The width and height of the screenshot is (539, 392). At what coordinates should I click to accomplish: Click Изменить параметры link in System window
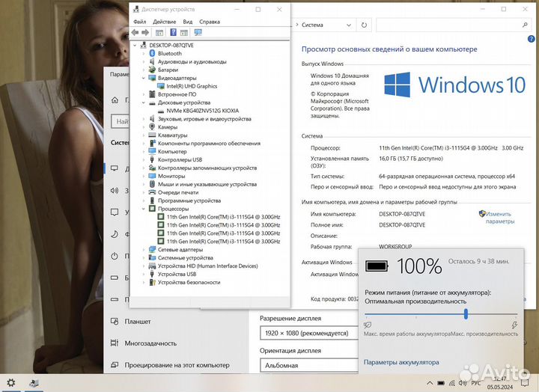click(x=500, y=218)
